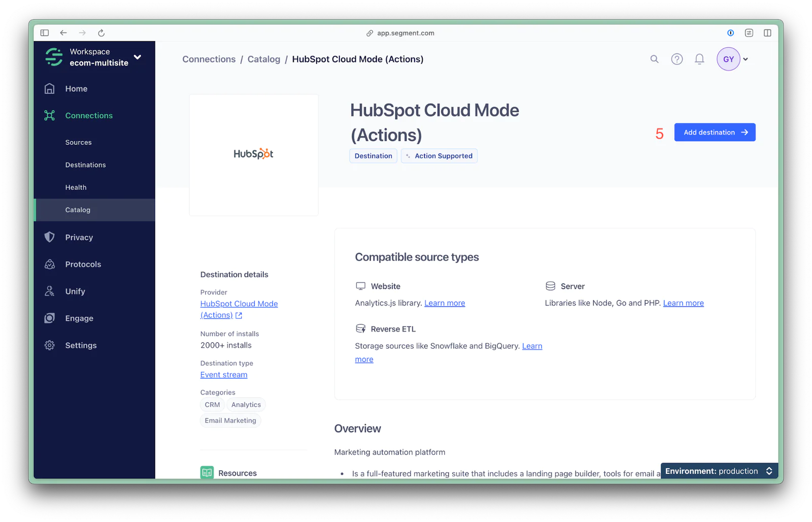Click the Segment logo icon
This screenshot has width=812, height=522.
pos(54,57)
